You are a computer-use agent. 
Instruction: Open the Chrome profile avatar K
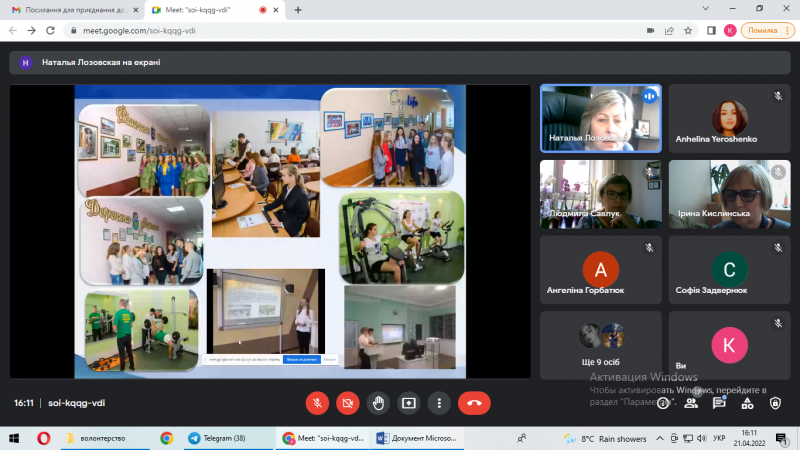730,31
